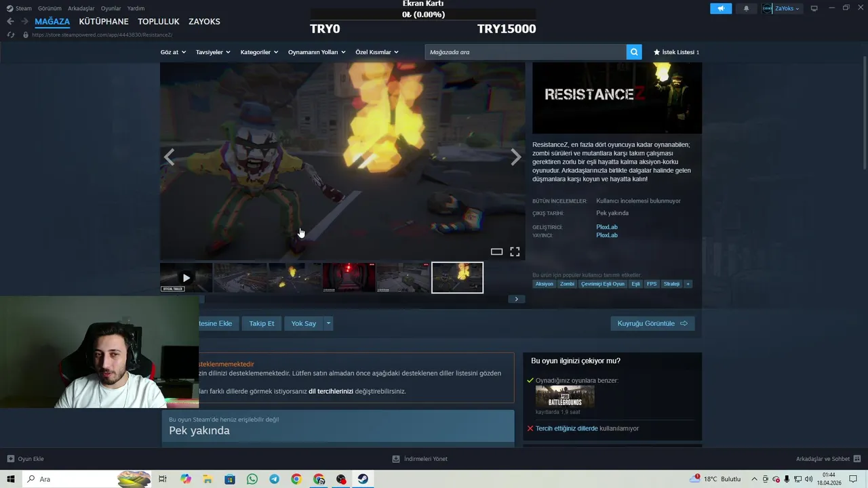Open the megaphone announcements button
The image size is (868, 488).
point(721,9)
